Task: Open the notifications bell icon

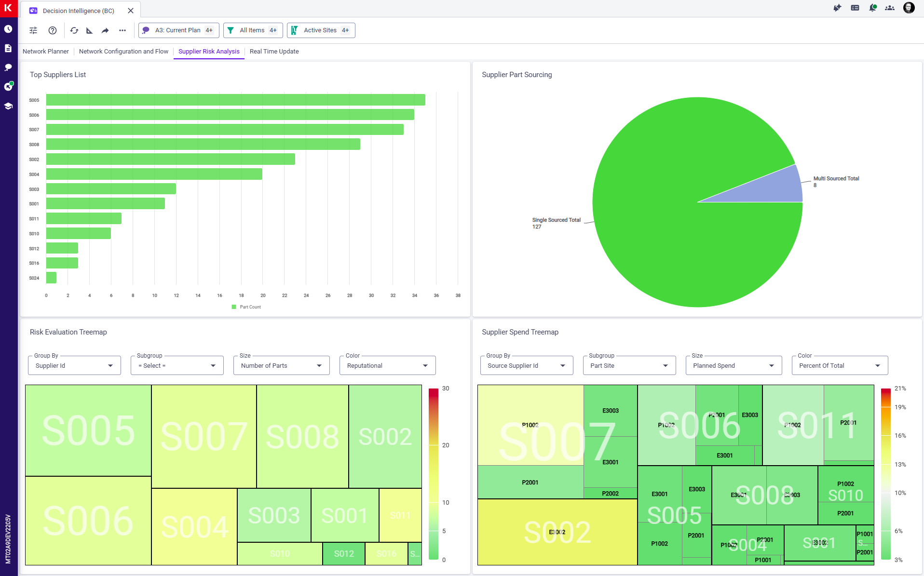Action: pyautogui.click(x=872, y=8)
